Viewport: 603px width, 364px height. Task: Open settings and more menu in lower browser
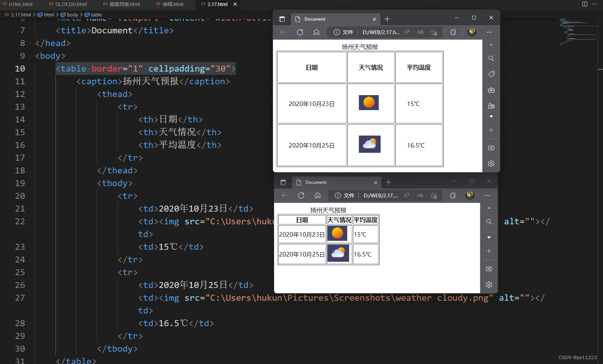click(487, 195)
